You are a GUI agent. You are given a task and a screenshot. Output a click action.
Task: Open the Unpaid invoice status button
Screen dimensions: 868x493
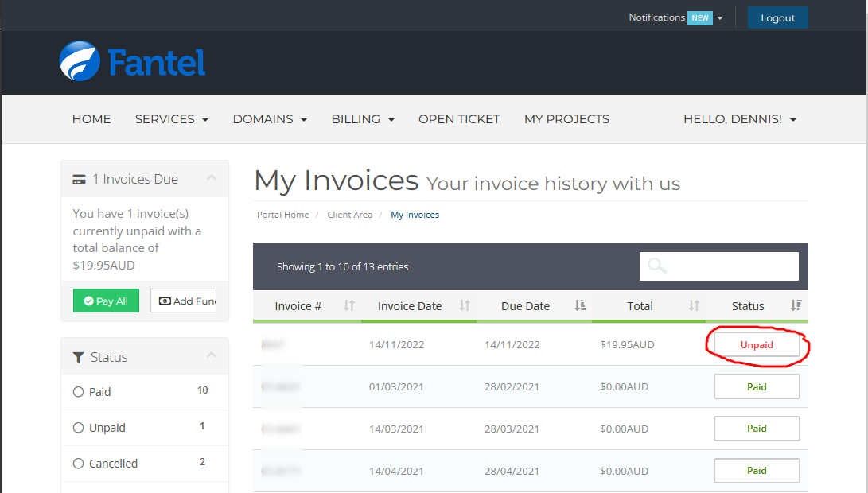tap(757, 345)
